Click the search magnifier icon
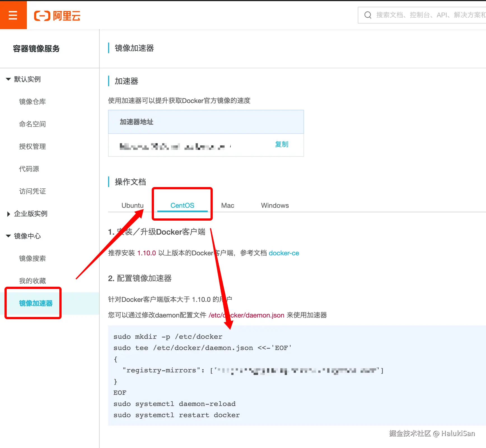 (x=368, y=15)
